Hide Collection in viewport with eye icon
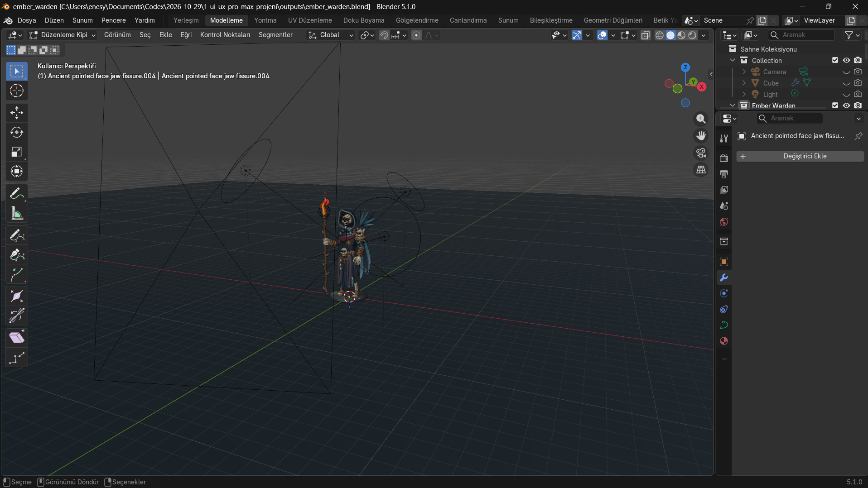The height and width of the screenshot is (488, 868). point(846,60)
